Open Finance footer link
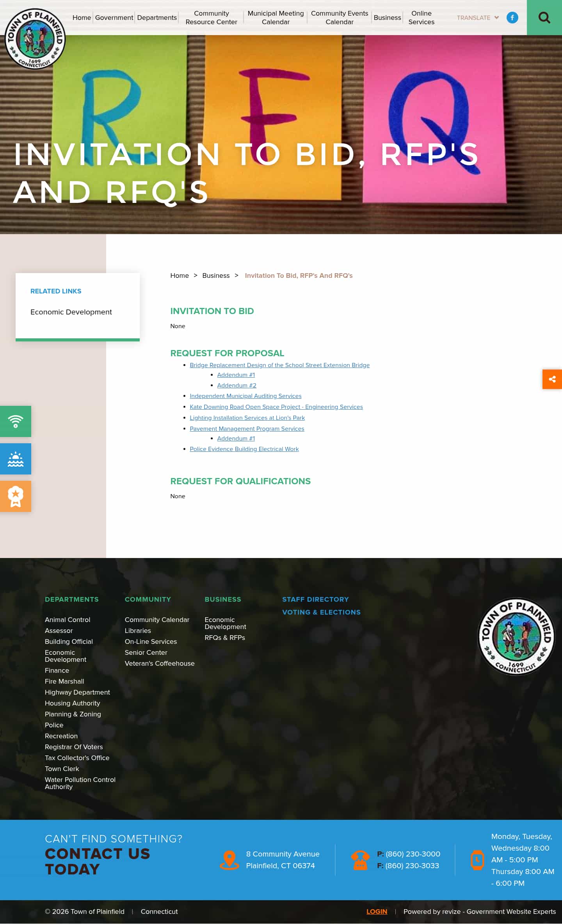Viewport: 562px width, 924px height. [x=57, y=670]
